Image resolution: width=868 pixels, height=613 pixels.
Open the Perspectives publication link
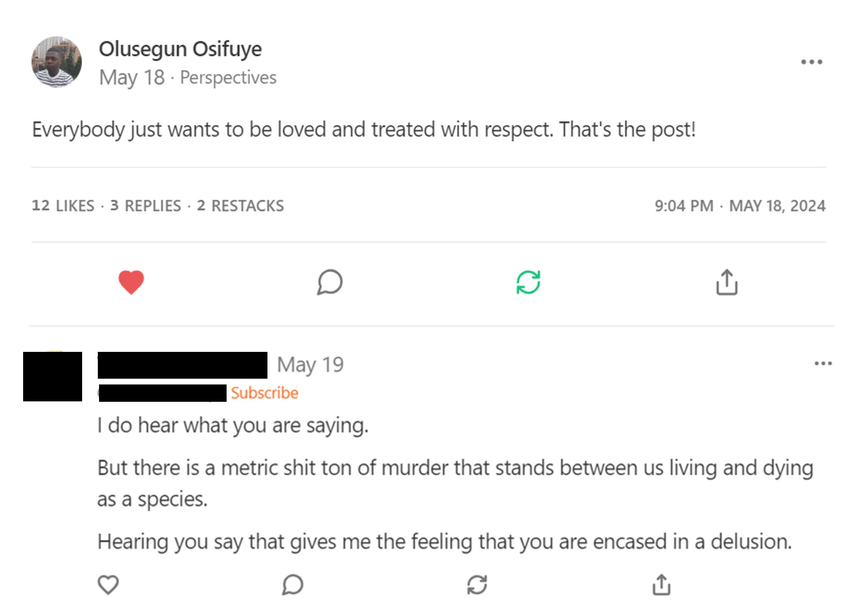tap(228, 78)
